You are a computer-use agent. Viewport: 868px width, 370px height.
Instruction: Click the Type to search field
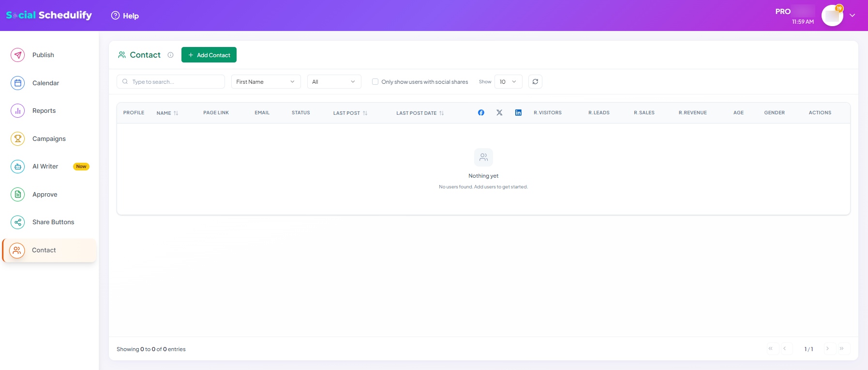click(175, 82)
